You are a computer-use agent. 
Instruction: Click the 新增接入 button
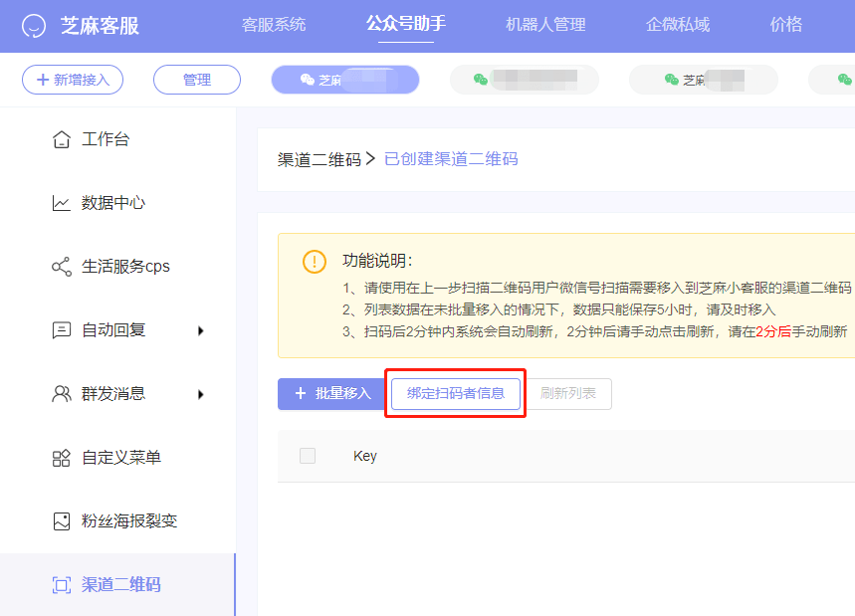73,80
